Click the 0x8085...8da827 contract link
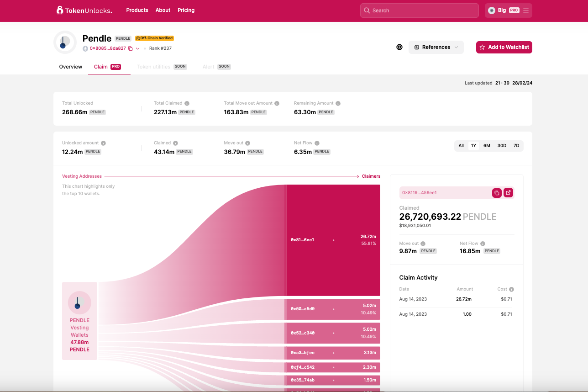Viewport: 588px width, 392px height. (108, 48)
